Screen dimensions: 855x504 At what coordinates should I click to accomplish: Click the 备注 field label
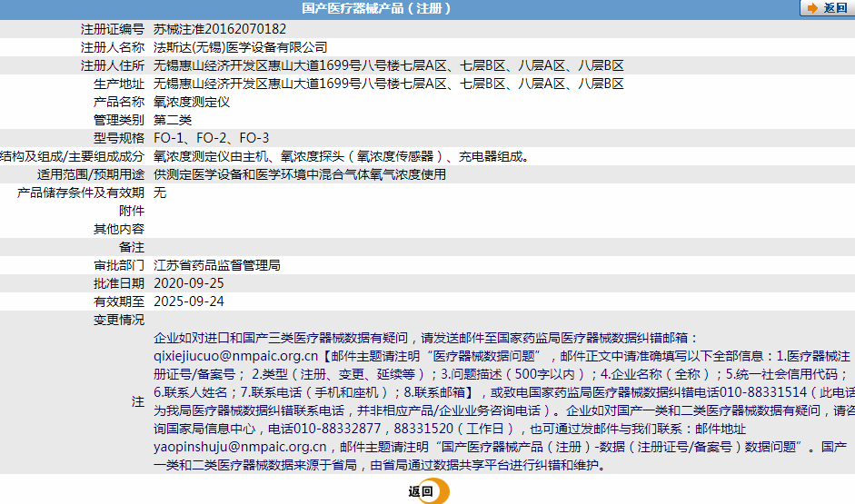click(x=132, y=247)
